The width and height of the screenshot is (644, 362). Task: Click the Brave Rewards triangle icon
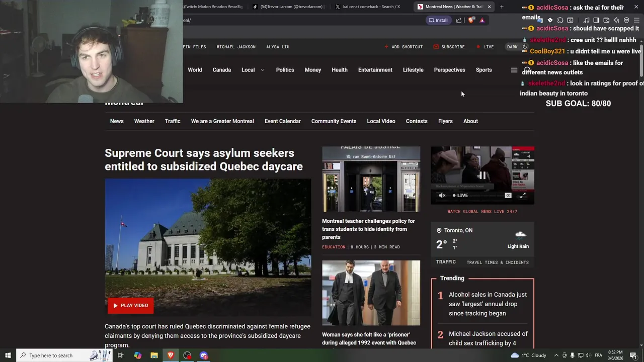click(482, 20)
